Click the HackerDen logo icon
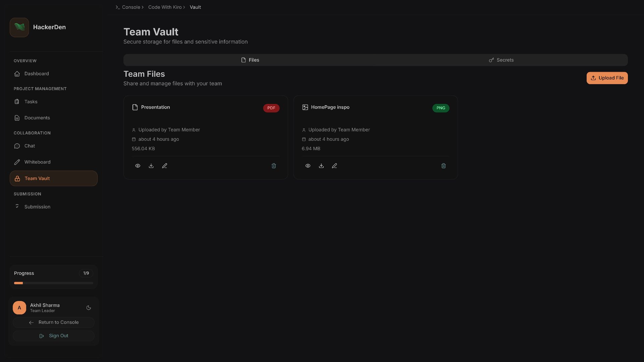Image resolution: width=644 pixels, height=362 pixels. point(19,27)
